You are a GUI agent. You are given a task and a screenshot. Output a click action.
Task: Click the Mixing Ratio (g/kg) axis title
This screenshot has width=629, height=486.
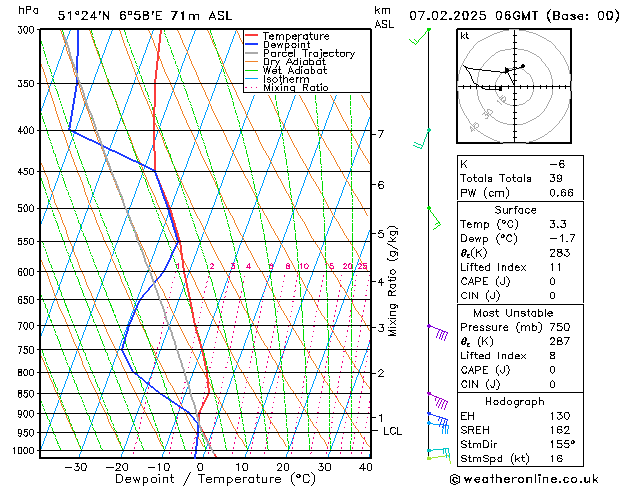(x=393, y=281)
